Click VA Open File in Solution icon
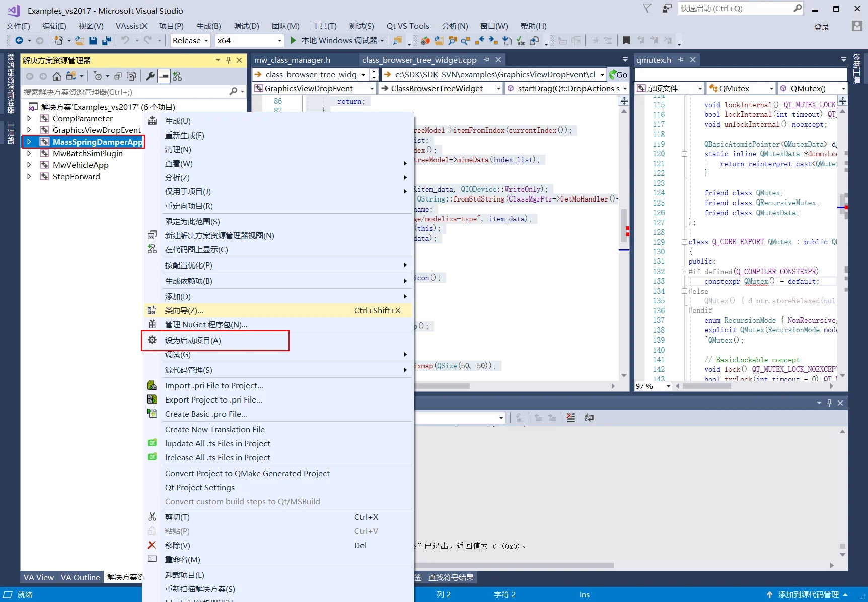The width and height of the screenshot is (868, 602). [439, 41]
